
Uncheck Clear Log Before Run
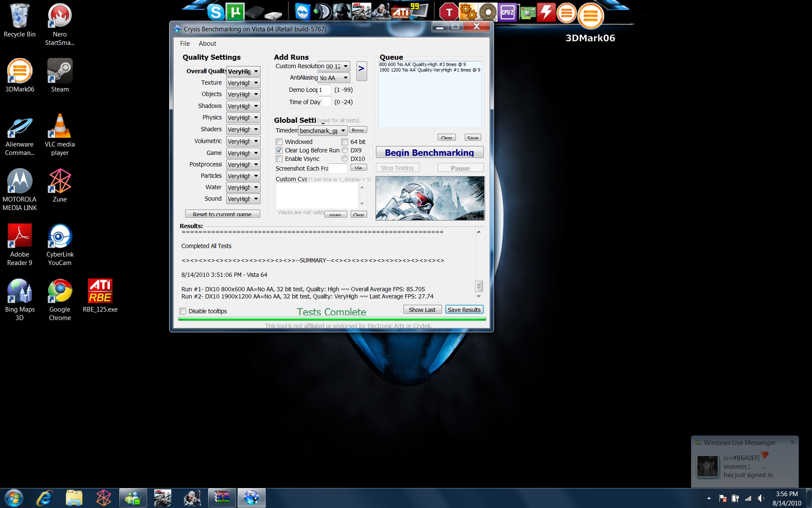click(279, 150)
